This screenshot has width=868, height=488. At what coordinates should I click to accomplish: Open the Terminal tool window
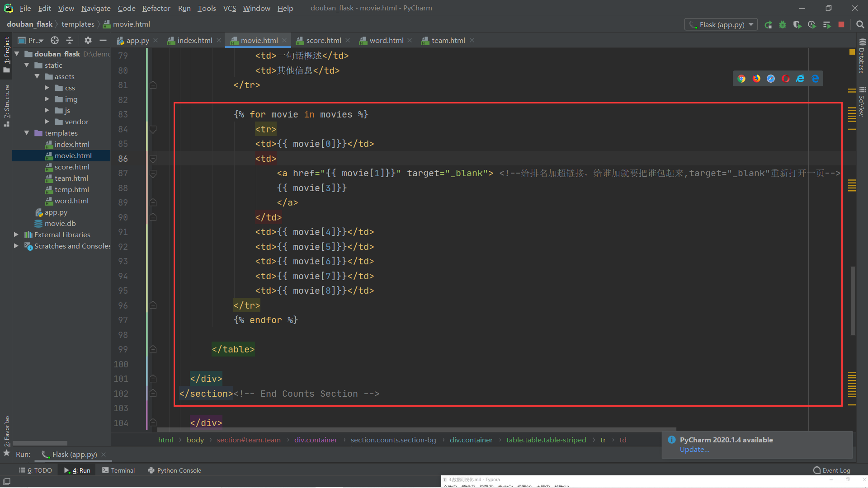point(118,470)
